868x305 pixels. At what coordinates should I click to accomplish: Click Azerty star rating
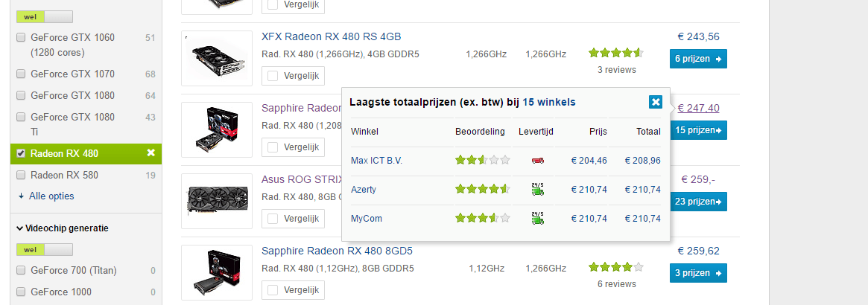(x=483, y=189)
